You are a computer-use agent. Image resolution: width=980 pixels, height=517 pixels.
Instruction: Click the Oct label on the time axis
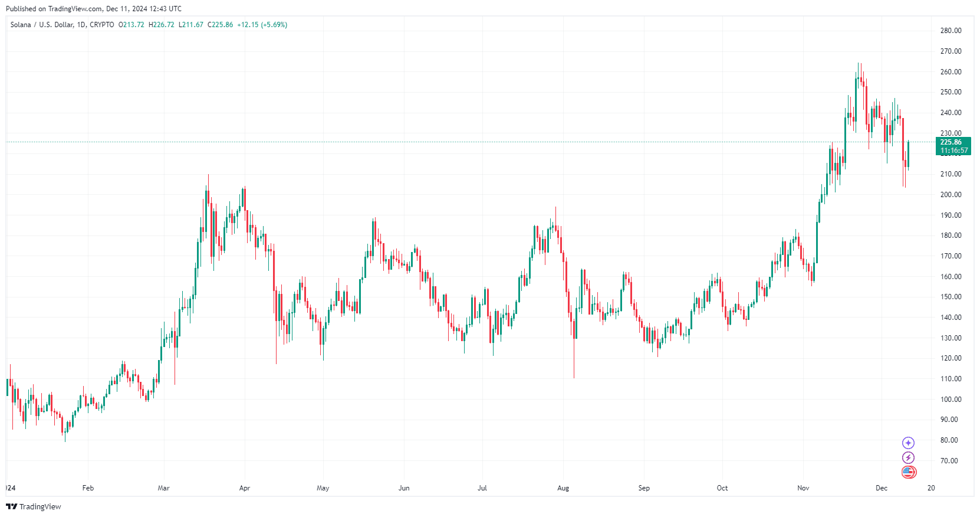tap(722, 488)
